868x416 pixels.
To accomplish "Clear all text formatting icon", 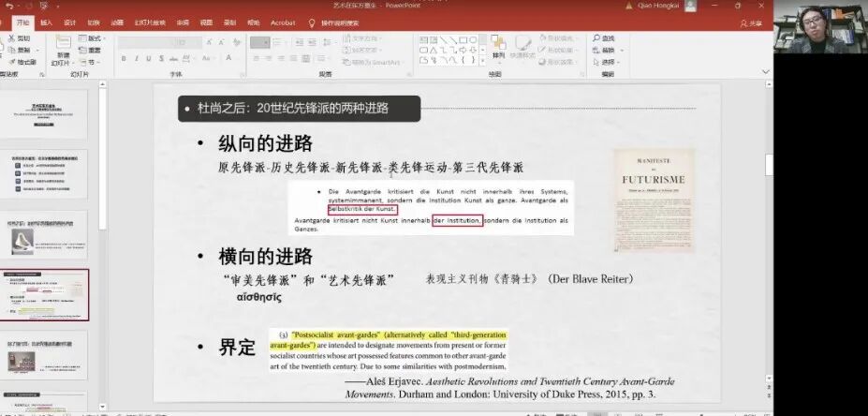I will tap(237, 42).
